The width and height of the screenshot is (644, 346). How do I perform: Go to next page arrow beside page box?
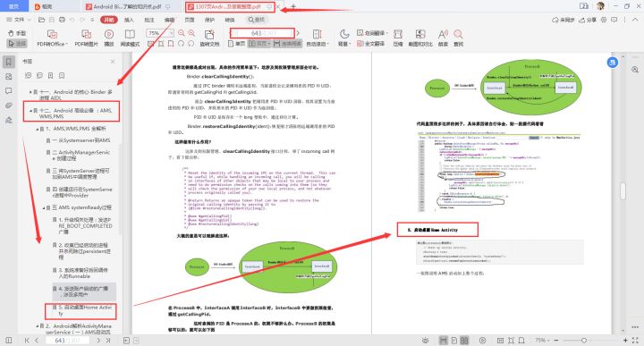click(298, 33)
